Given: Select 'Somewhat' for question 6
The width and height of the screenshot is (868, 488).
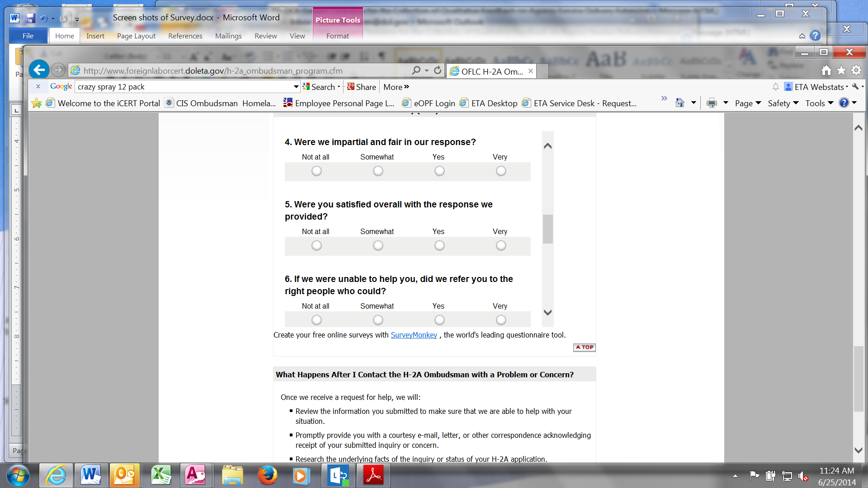Looking at the screenshot, I should point(378,320).
